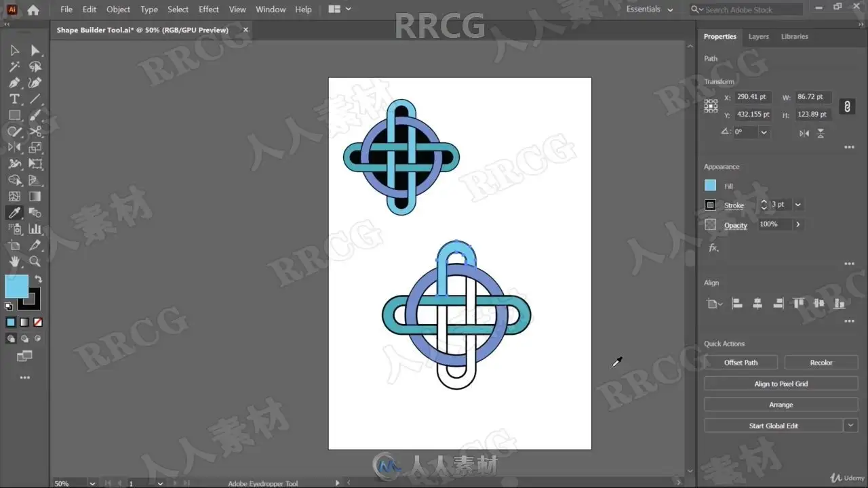Enable Draw Behind mode
The height and width of the screenshot is (488, 868).
[24, 339]
